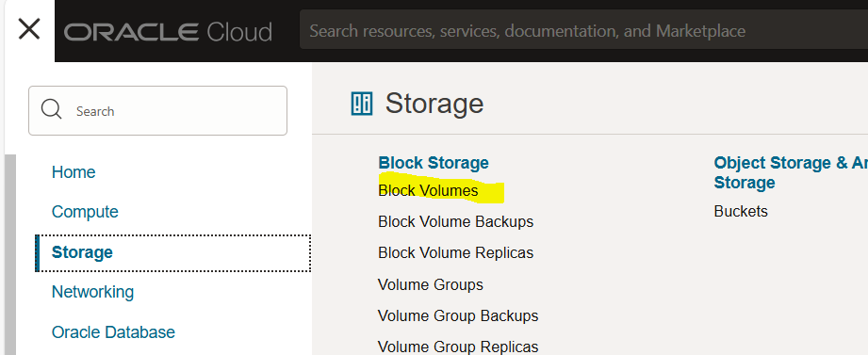
Task: Open Buckets under Object Storage
Action: [x=741, y=211]
